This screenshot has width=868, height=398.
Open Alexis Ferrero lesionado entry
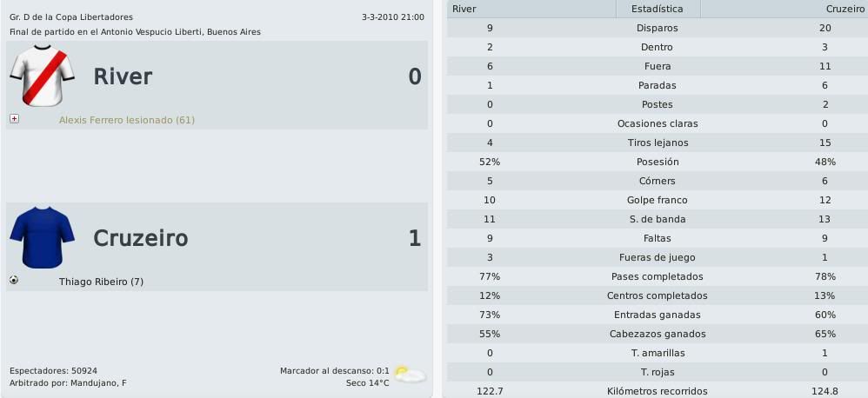coord(127,120)
